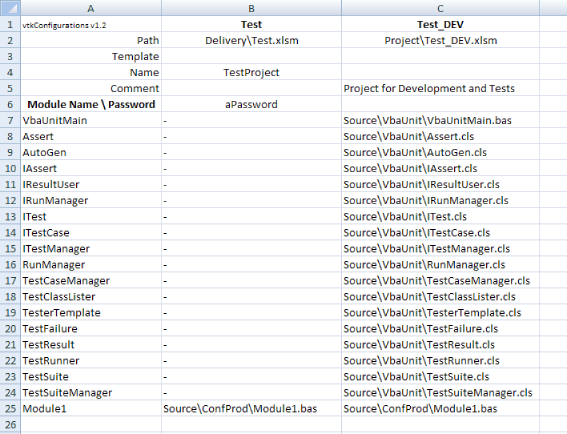Click the 'ITestManager' module name
The width and height of the screenshot is (567, 434).
[x=91, y=248]
